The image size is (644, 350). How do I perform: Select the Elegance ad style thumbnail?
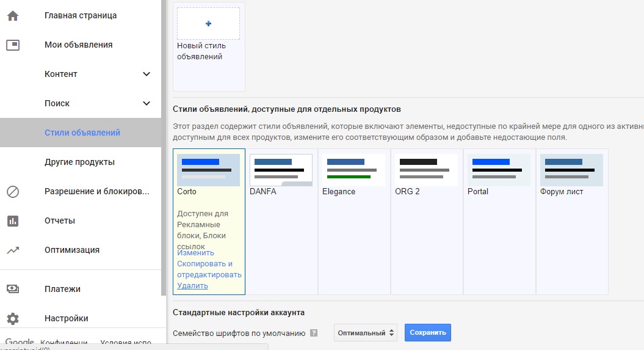[354, 170]
